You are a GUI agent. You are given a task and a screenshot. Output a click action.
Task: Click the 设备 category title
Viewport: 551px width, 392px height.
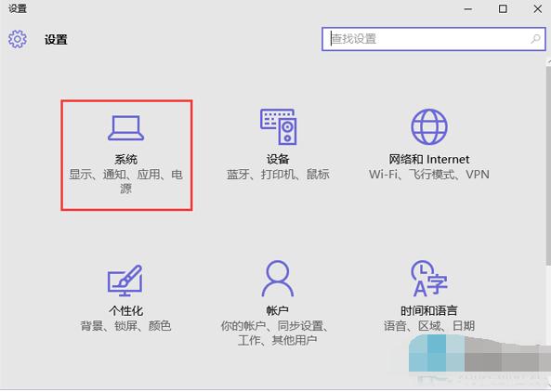[x=278, y=160]
